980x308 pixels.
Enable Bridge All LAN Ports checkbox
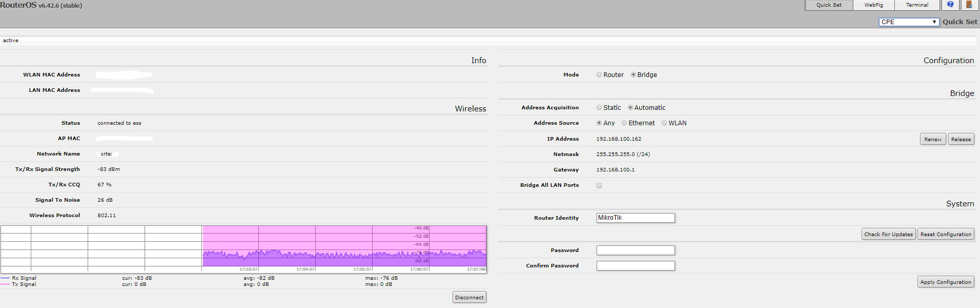click(599, 185)
